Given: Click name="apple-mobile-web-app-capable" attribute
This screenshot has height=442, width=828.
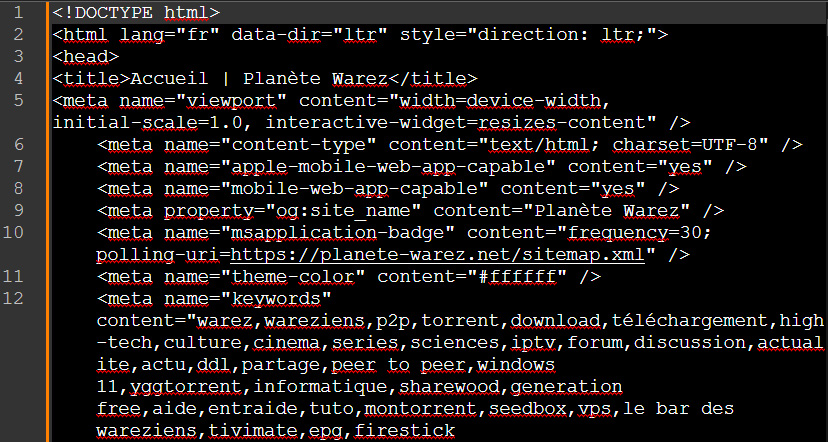Looking at the screenshot, I should [360, 167].
